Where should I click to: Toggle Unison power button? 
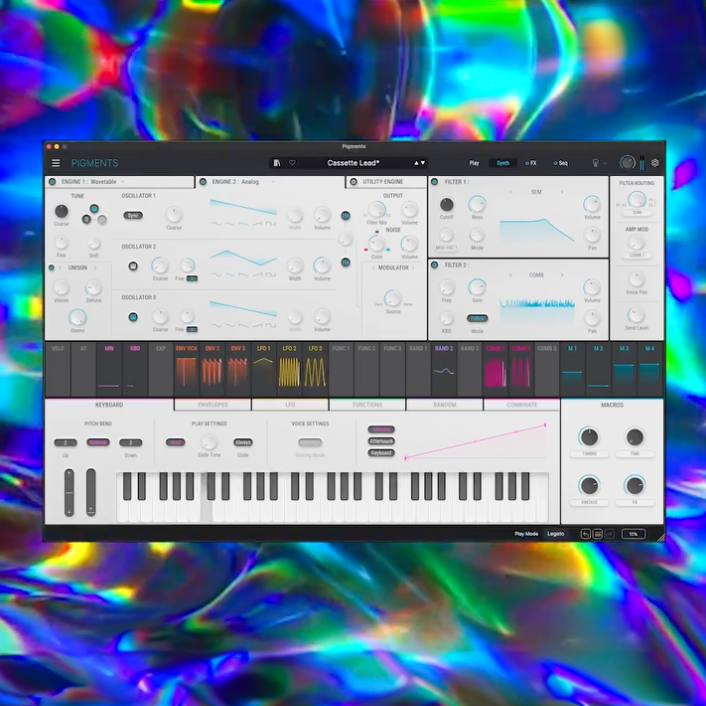(51, 268)
